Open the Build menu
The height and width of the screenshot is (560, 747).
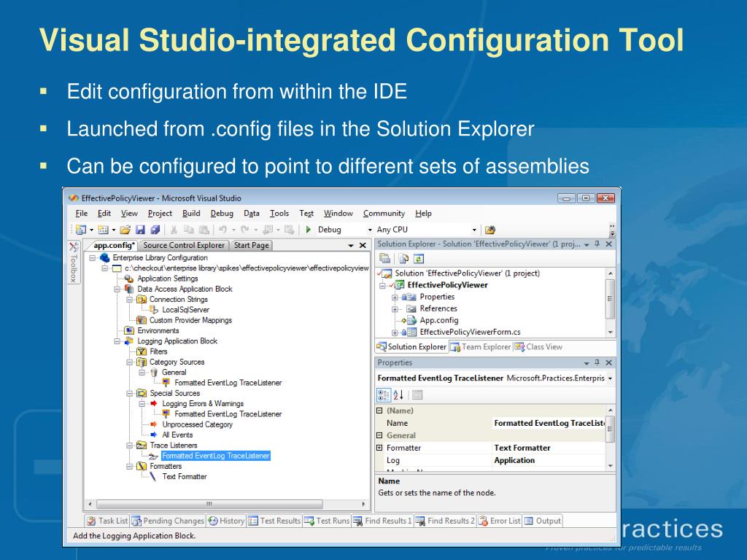click(191, 214)
